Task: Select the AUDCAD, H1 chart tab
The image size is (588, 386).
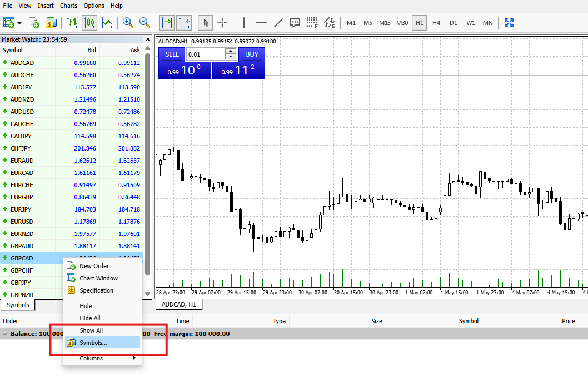Action: pyautogui.click(x=179, y=304)
